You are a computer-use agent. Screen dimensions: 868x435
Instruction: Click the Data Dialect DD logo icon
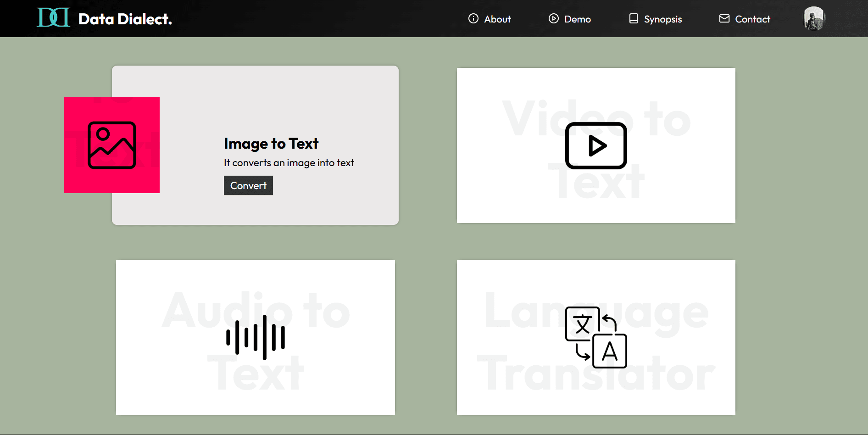point(53,18)
